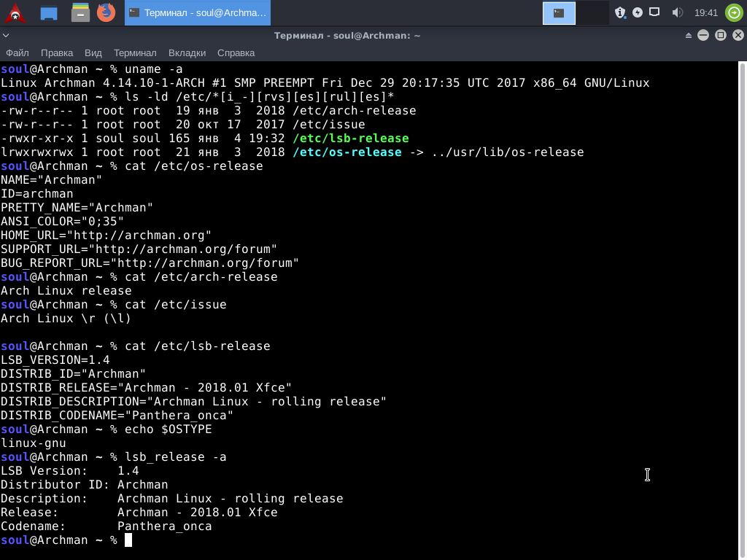747x560 pixels.
Task: Click the DISTRIB_RELEASE line in lsb-release
Action: [146, 388]
